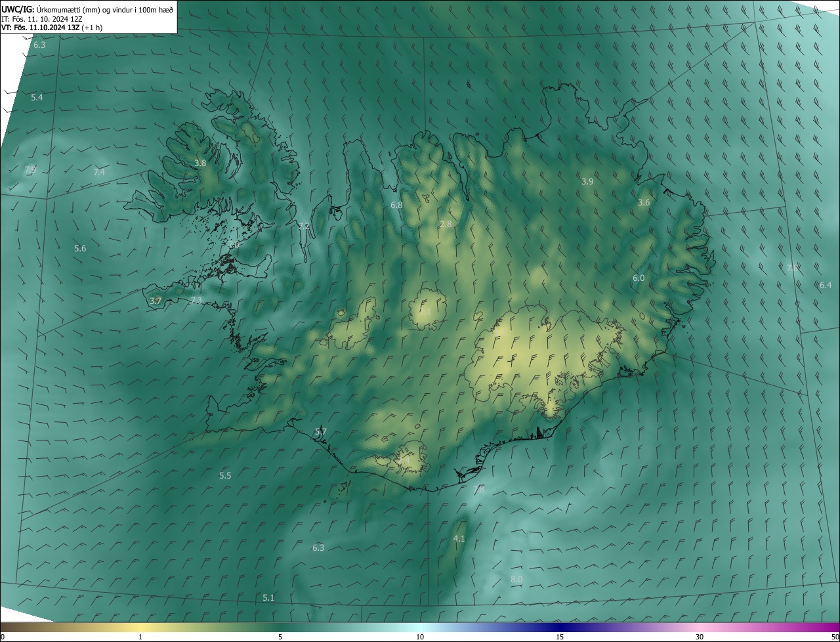
Task: Click the color scale label 5
Action: click(280, 637)
